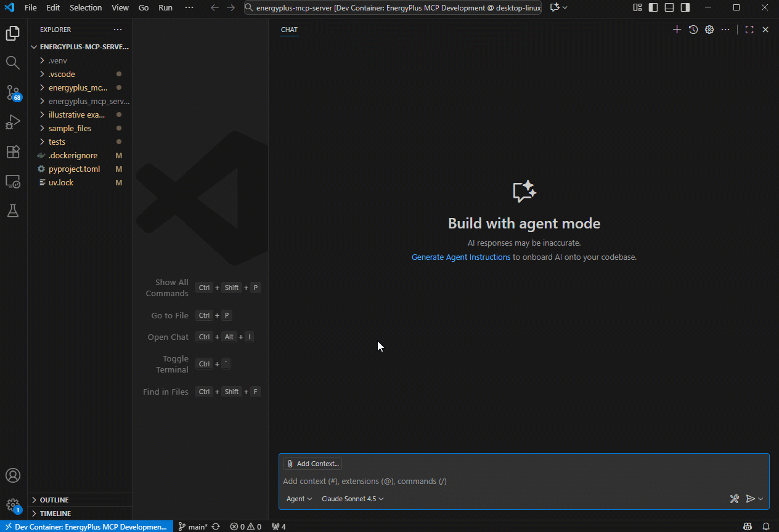This screenshot has width=779, height=532.
Task: Click the Add Context button
Action: click(x=312, y=464)
